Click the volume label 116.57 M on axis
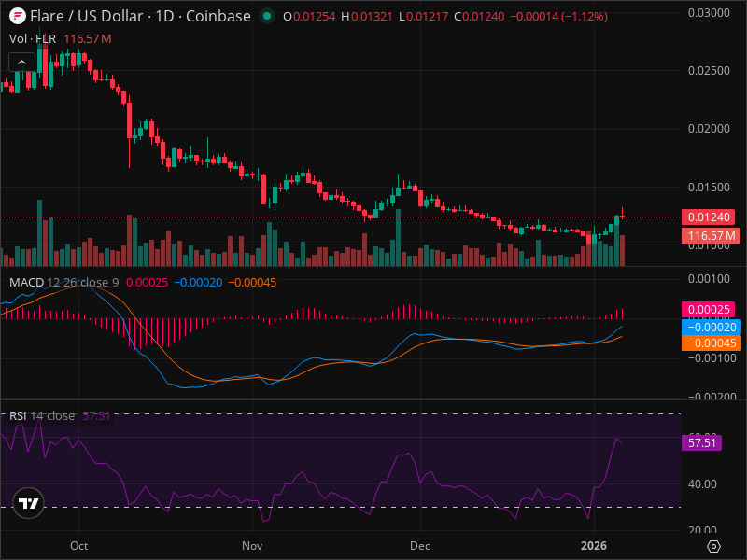The height and width of the screenshot is (560, 747). (709, 235)
